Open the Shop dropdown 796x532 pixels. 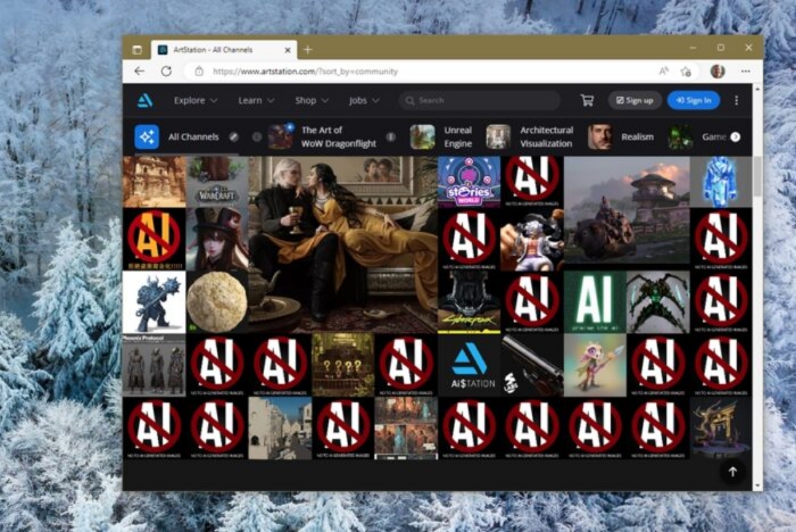pos(312,100)
